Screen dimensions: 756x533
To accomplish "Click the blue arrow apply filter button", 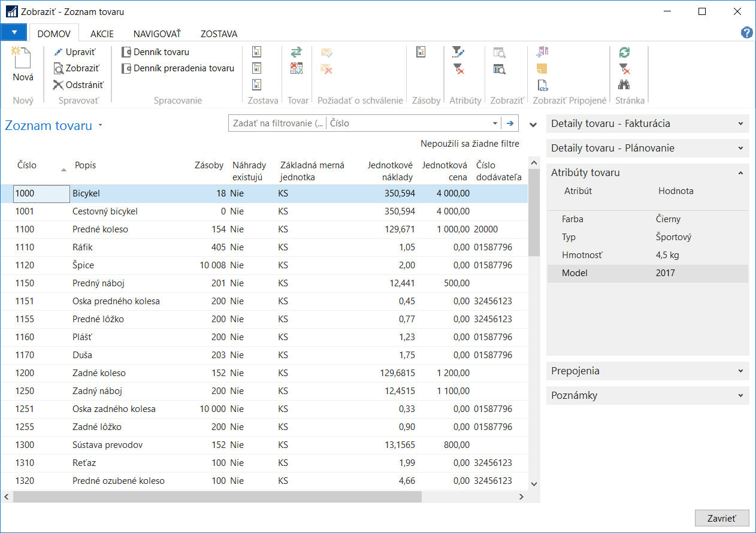I will pyautogui.click(x=510, y=123).
